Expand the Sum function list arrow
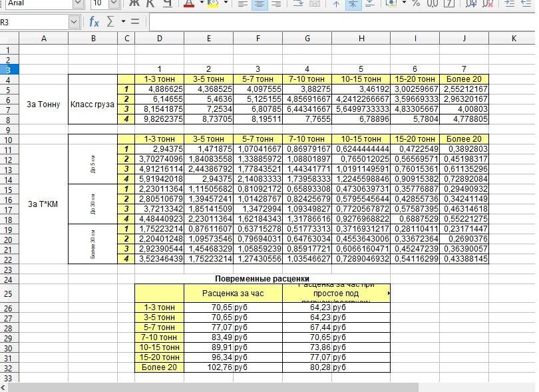539x392 pixels. pos(123,22)
